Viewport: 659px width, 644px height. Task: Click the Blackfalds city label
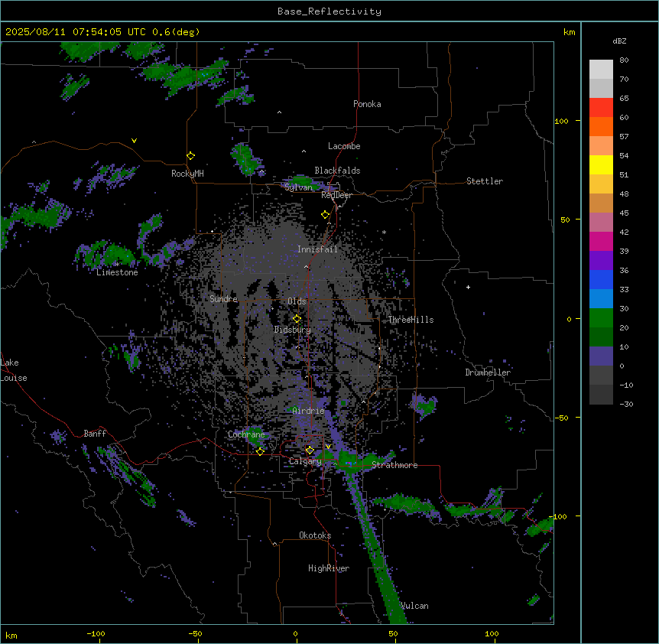(337, 171)
